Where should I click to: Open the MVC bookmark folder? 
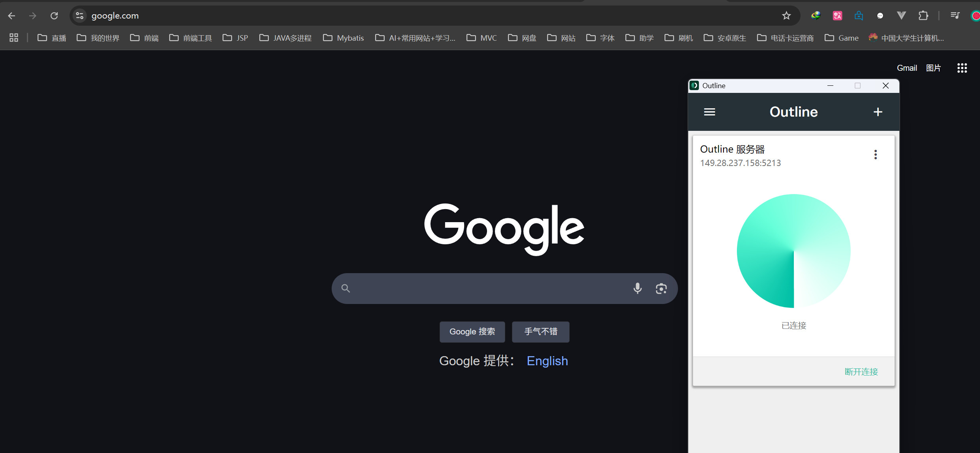point(482,38)
